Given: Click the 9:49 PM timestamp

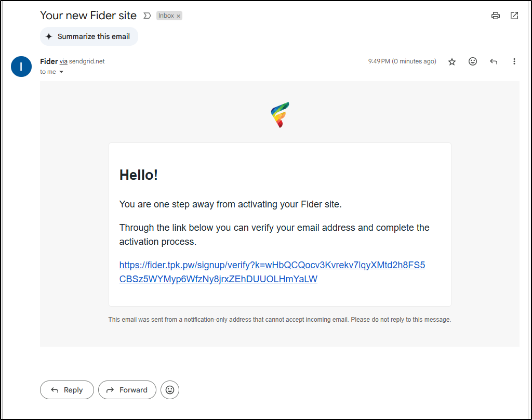Looking at the screenshot, I should [x=402, y=61].
